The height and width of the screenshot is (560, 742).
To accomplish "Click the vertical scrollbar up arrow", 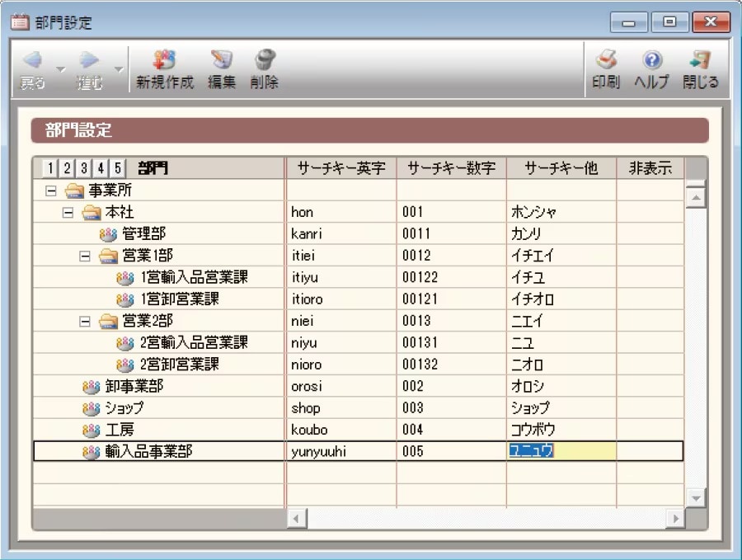I will 696,197.
